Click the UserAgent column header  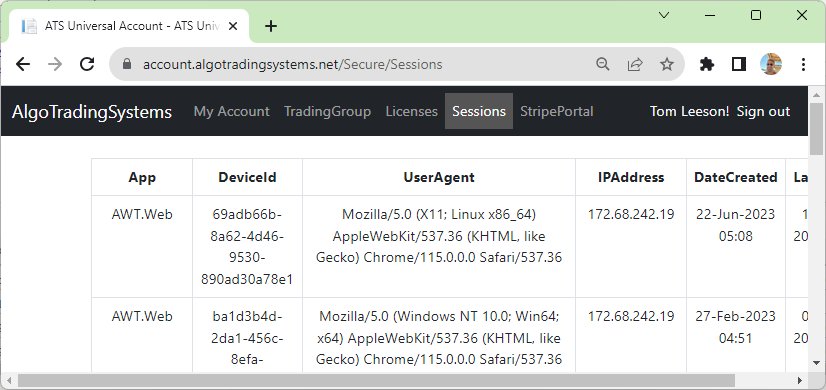[x=439, y=177]
